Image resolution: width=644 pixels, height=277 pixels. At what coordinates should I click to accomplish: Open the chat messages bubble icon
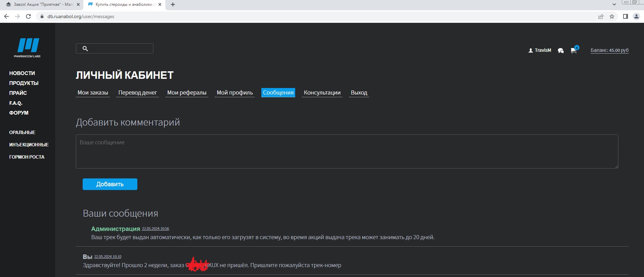[561, 50]
